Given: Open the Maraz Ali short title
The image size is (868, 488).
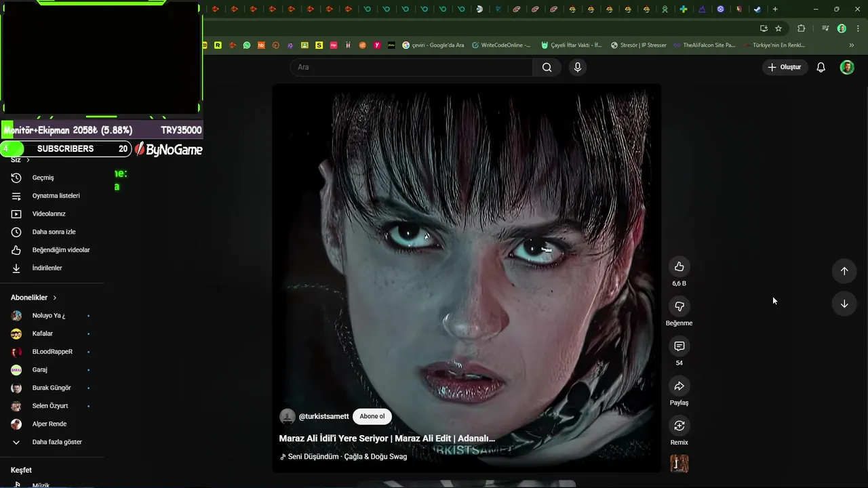Looking at the screenshot, I should tap(387, 439).
